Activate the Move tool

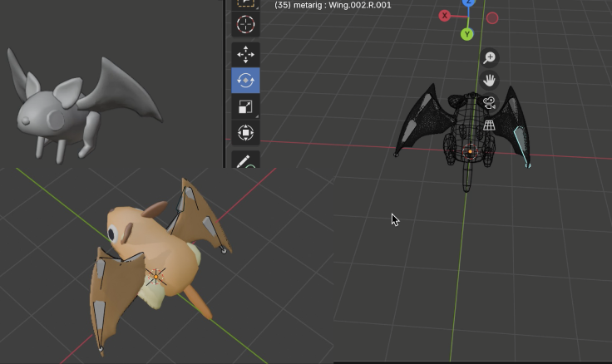click(x=245, y=54)
